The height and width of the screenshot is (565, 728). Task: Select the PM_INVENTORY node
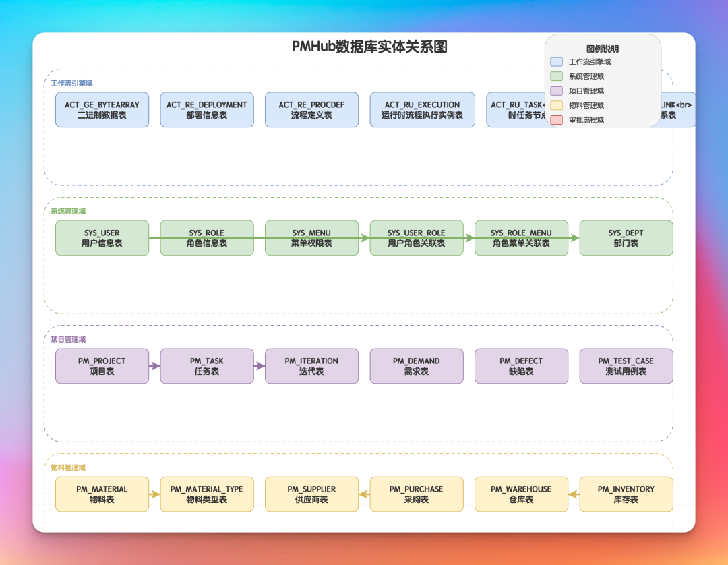(x=626, y=494)
